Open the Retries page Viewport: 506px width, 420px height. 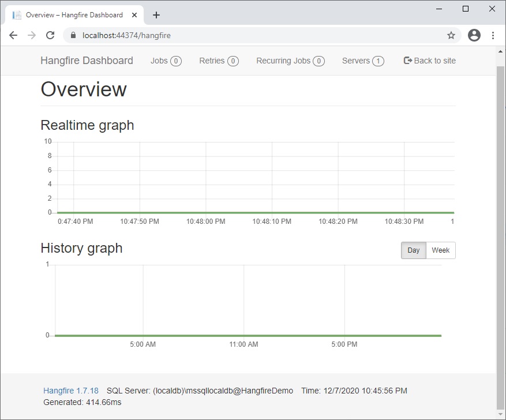219,61
